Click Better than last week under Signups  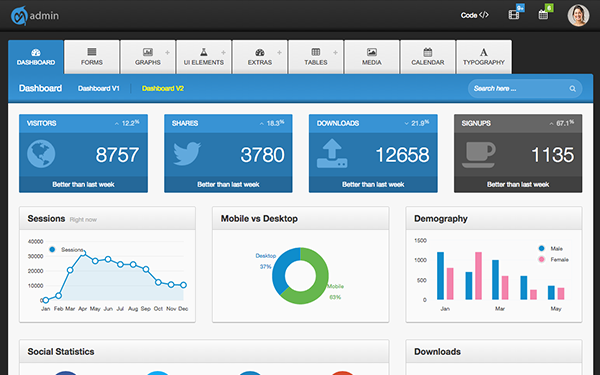[x=518, y=184]
